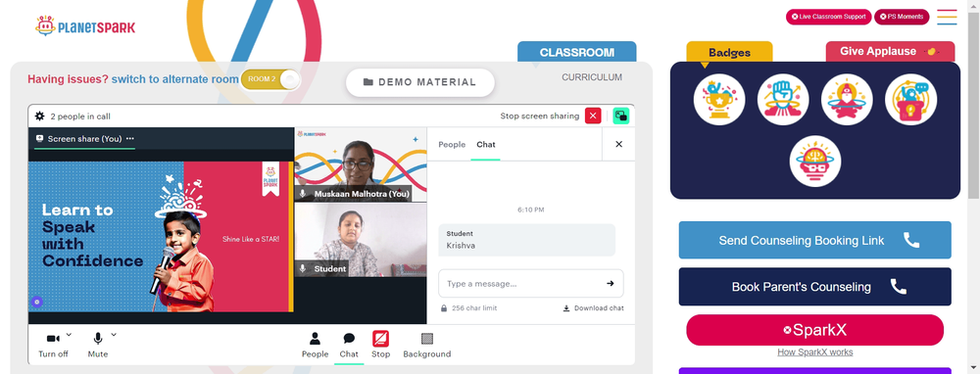
Task: Click the call settings gear icon
Action: (40, 117)
